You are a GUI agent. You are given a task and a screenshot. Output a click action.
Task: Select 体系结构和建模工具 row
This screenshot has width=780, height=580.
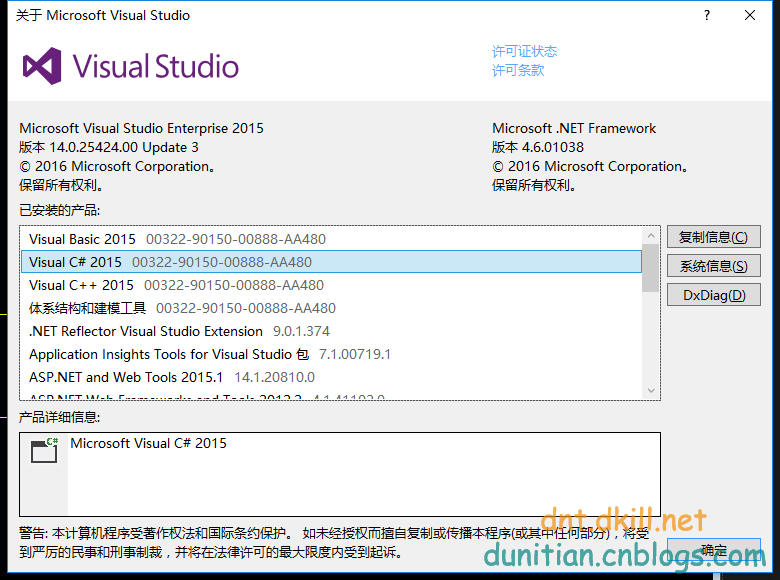[331, 308]
